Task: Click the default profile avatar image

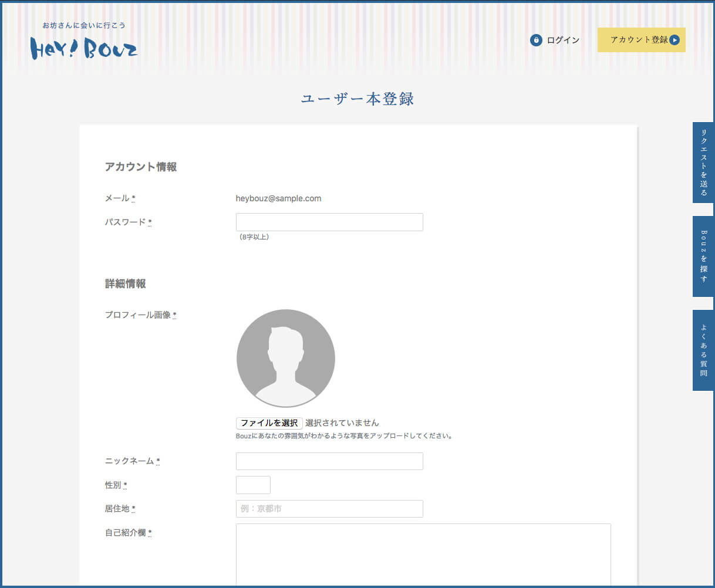Action: [x=286, y=358]
